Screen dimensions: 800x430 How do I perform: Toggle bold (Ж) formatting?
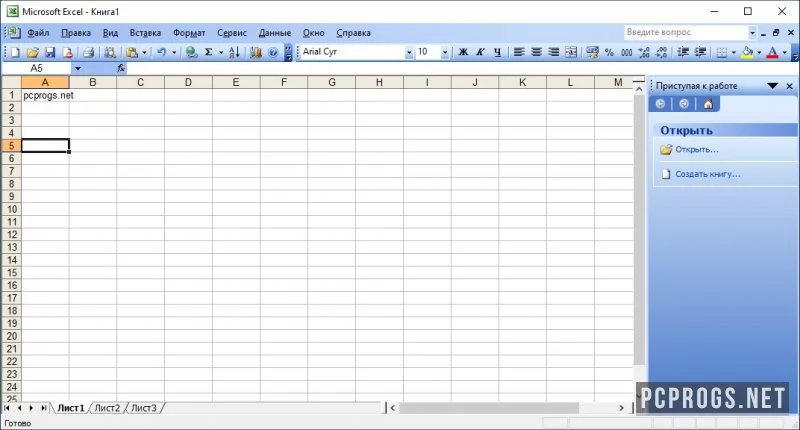click(x=463, y=52)
